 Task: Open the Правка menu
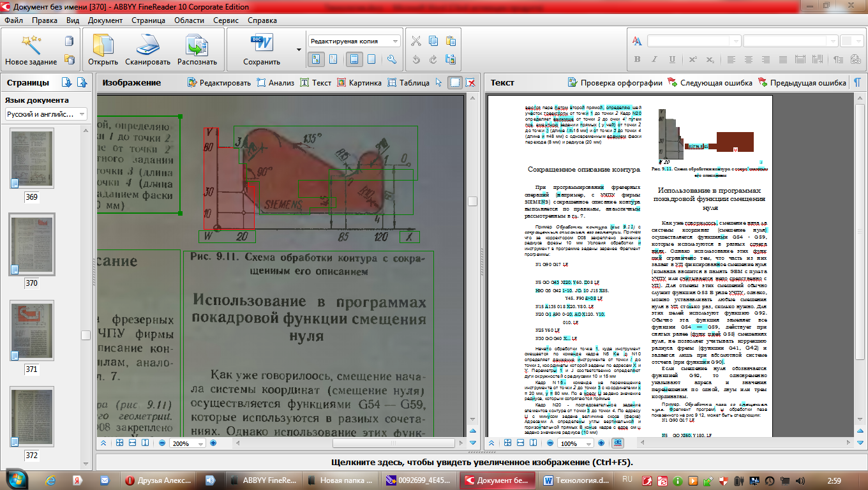[45, 20]
